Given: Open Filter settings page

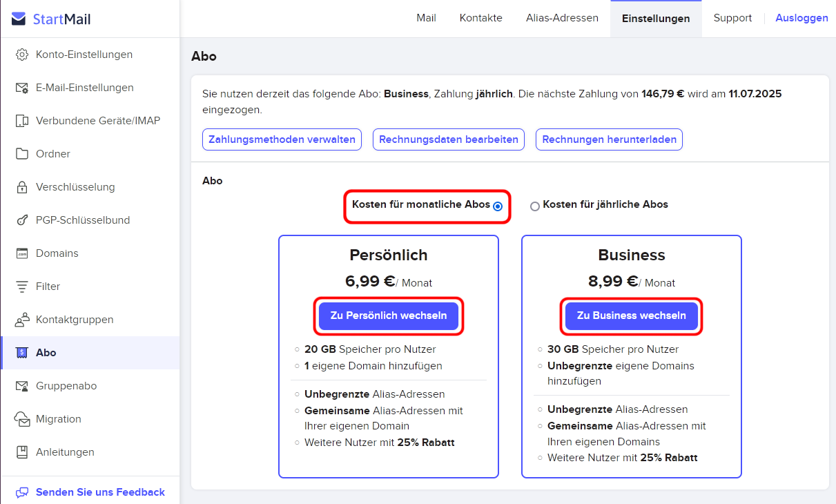Looking at the screenshot, I should coord(90,287).
